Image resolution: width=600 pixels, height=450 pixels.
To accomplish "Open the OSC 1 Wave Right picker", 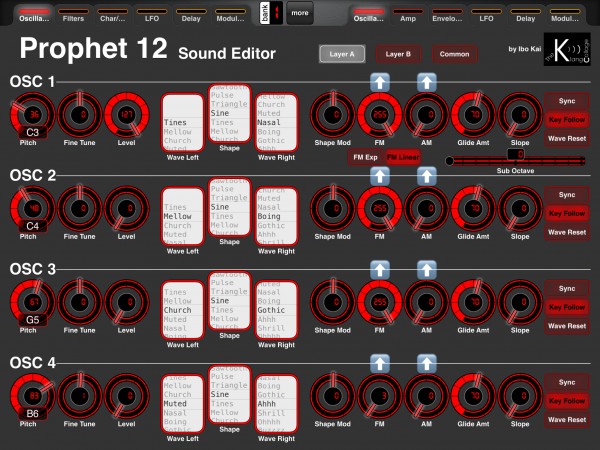I will 276,123.
